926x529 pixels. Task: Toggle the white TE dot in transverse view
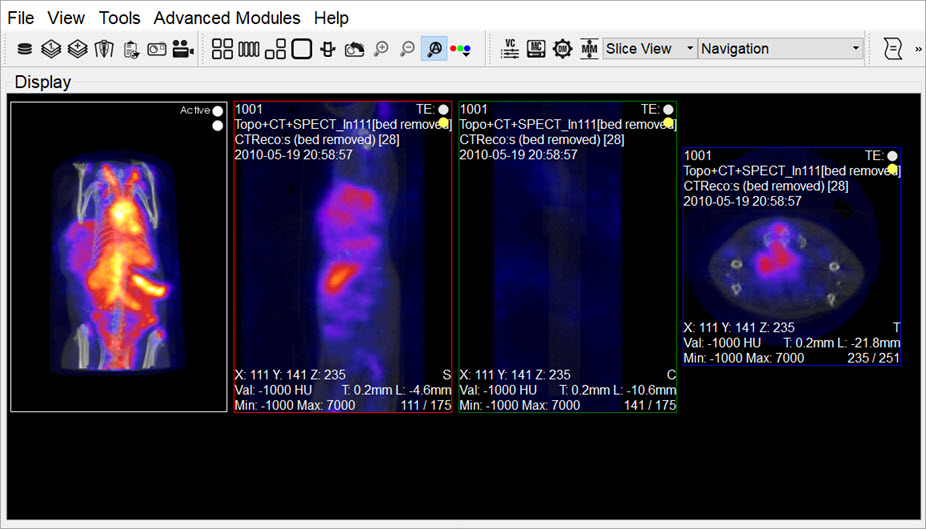point(893,156)
